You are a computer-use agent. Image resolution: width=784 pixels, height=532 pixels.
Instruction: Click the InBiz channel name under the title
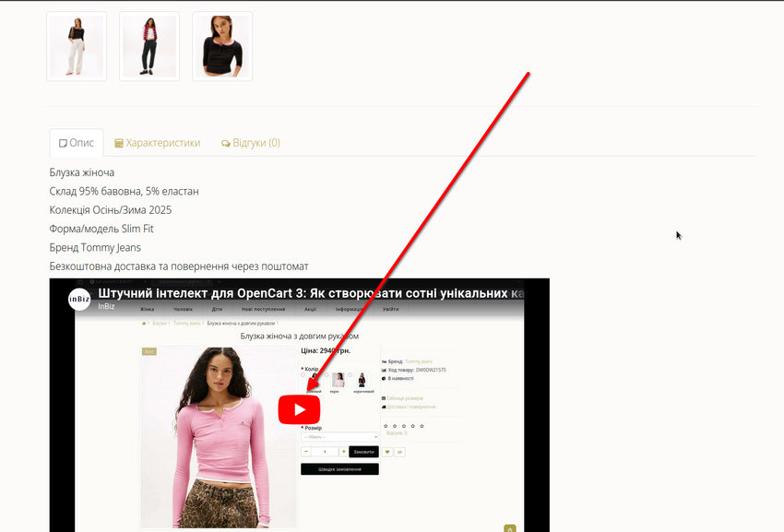click(106, 306)
